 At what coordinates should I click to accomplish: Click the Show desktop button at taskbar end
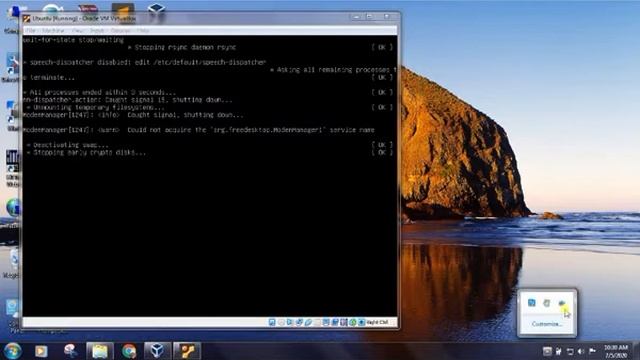click(636, 351)
